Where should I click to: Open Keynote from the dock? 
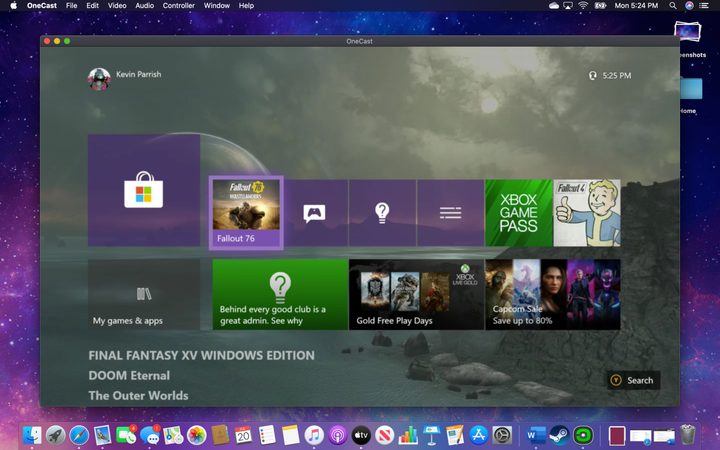(431, 434)
